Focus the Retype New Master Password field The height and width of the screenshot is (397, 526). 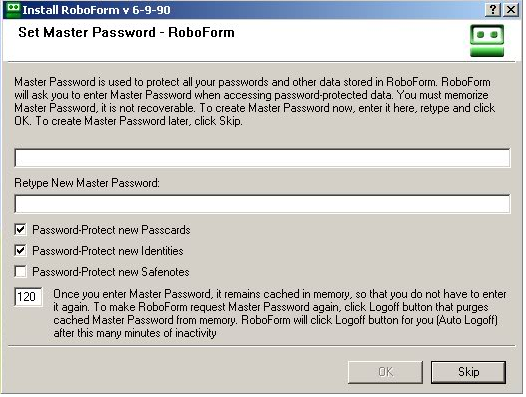tap(262, 204)
